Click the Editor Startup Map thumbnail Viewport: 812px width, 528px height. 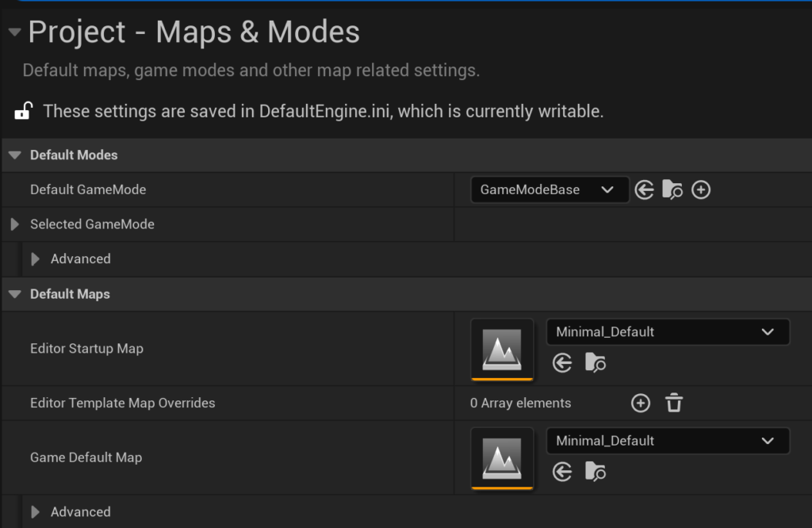tap(502, 349)
